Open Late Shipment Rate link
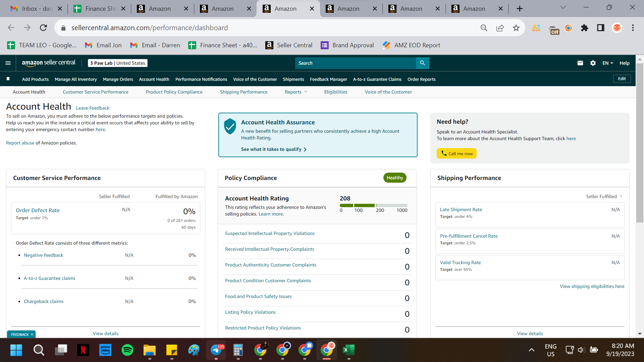Screen dimensions: 644x362 461,209
